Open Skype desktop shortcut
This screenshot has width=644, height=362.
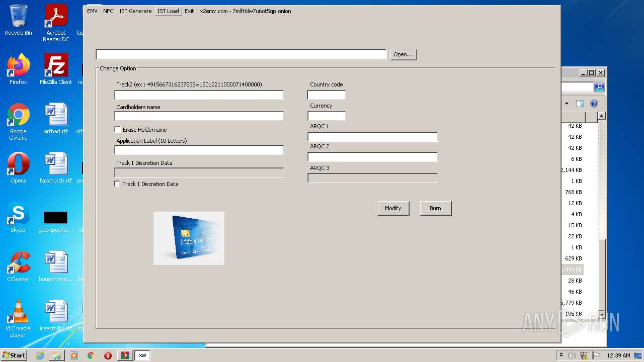click(18, 217)
